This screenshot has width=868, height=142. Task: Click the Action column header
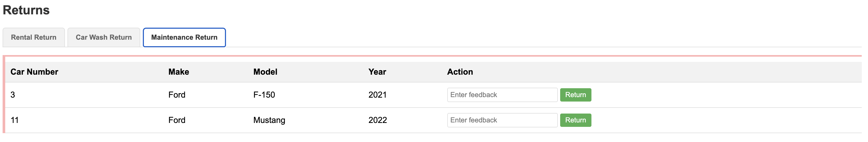point(460,72)
